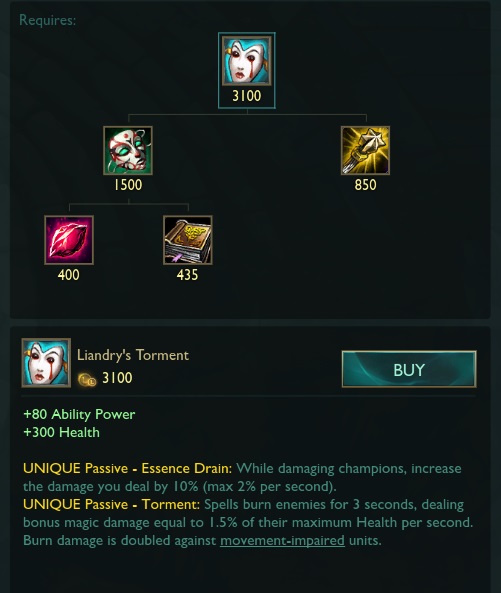Screen dimensions: 501x593
Task: Click Liandry's Torment icon beside item name
Action: [46, 363]
